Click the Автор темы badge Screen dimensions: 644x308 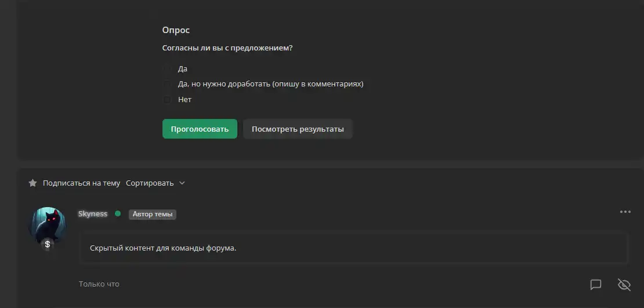[153, 215]
